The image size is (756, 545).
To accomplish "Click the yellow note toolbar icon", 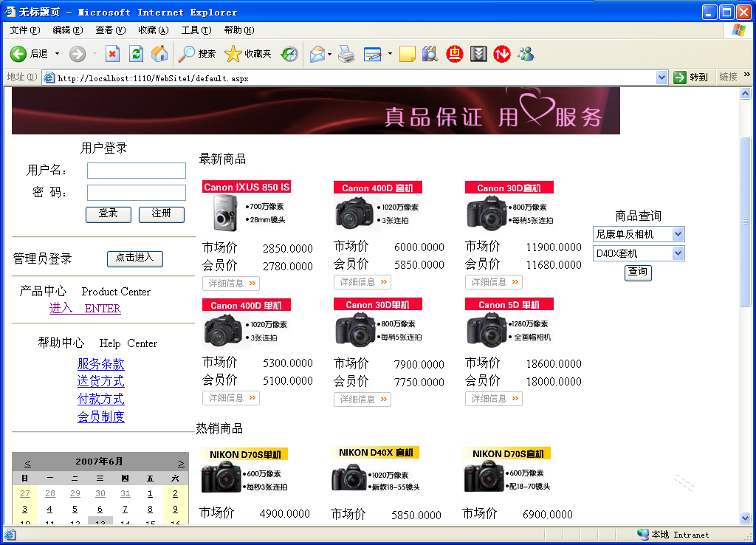I will pos(408,54).
